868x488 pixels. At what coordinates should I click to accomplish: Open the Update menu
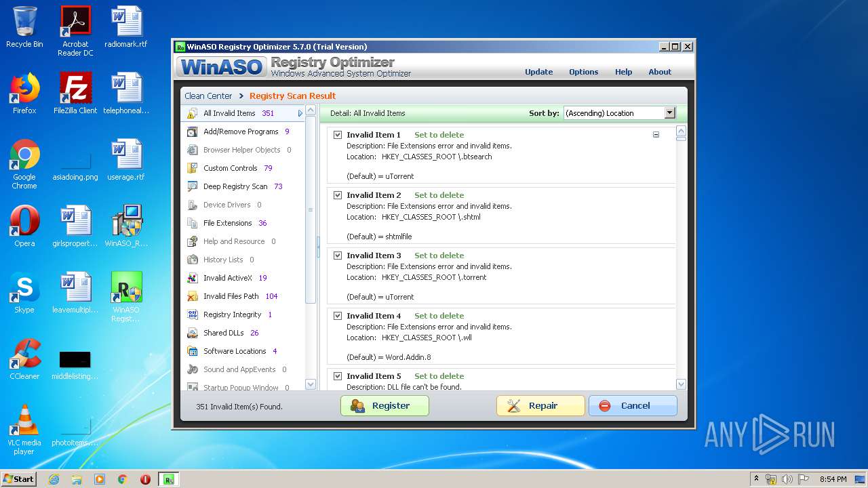click(x=538, y=72)
